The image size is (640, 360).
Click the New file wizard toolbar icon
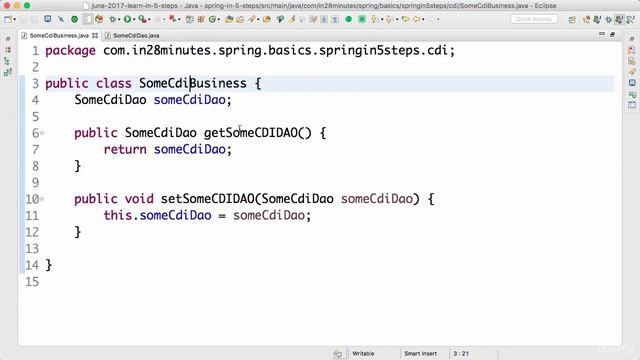[x=7, y=19]
